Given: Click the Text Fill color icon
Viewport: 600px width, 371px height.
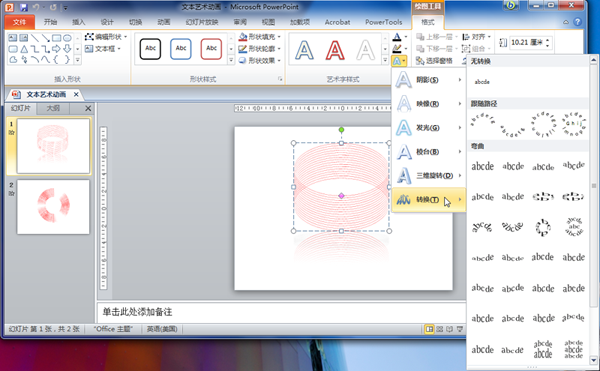Looking at the screenshot, I should [x=397, y=37].
